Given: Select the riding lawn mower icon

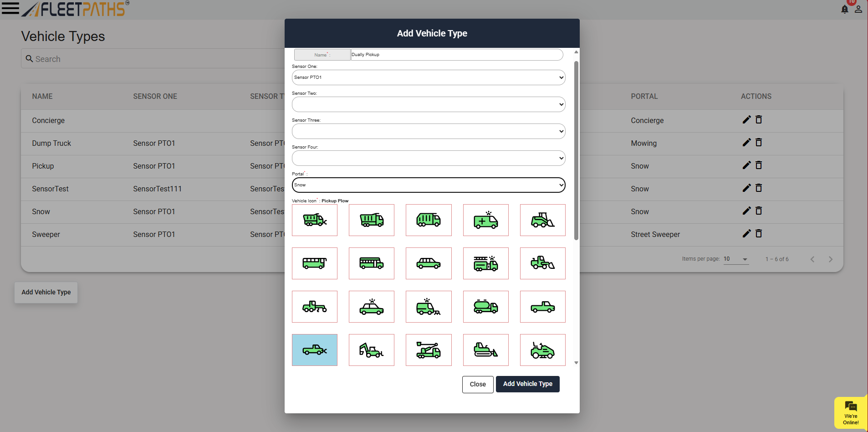Looking at the screenshot, I should coord(542,350).
